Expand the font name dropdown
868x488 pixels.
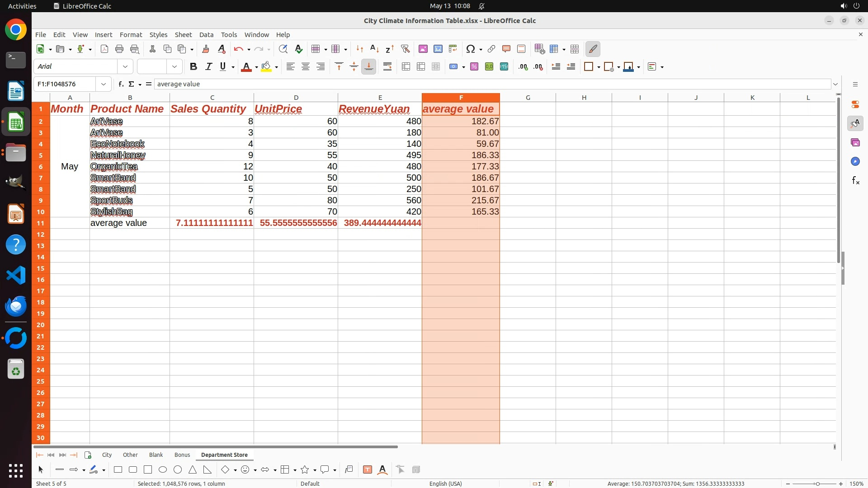click(125, 66)
